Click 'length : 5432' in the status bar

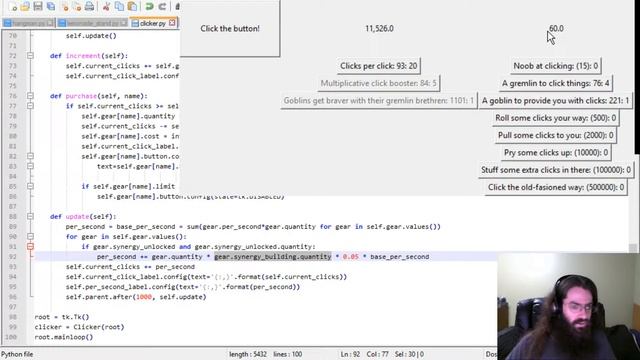248,354
